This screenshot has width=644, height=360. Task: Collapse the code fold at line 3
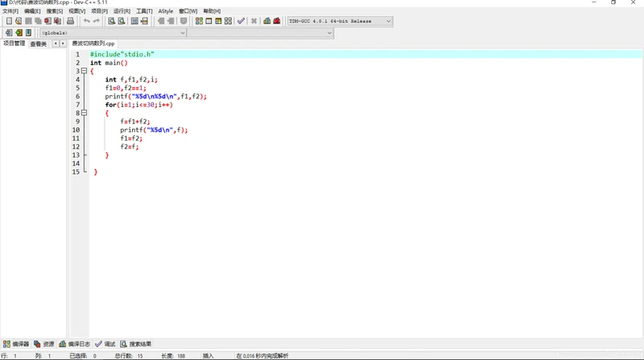(85, 71)
